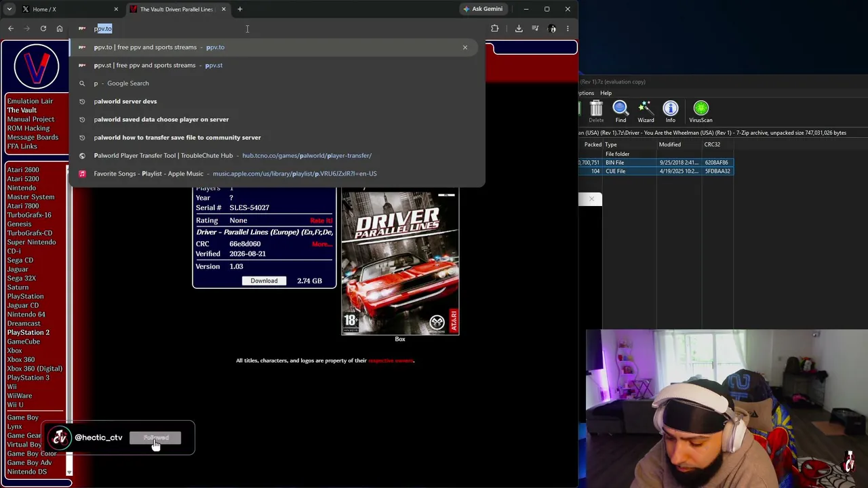This screenshot has height=488, width=868.
Task: Select Nintendo 64 in the system list
Action: pos(26,314)
